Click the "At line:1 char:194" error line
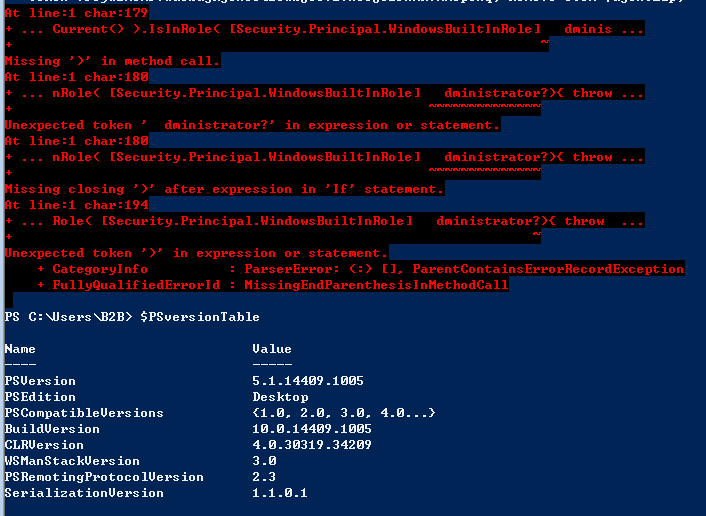706x516 pixels. pos(76,205)
